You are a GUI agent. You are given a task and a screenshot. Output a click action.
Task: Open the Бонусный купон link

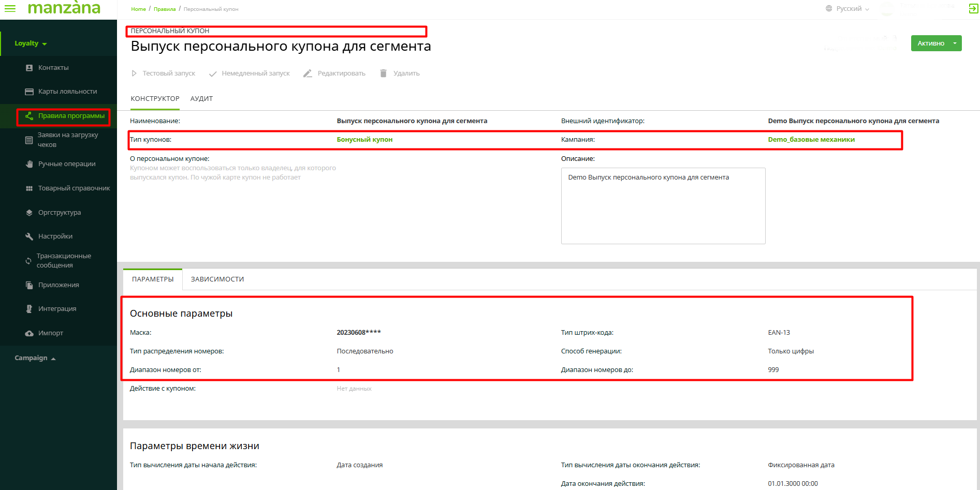pyautogui.click(x=364, y=140)
